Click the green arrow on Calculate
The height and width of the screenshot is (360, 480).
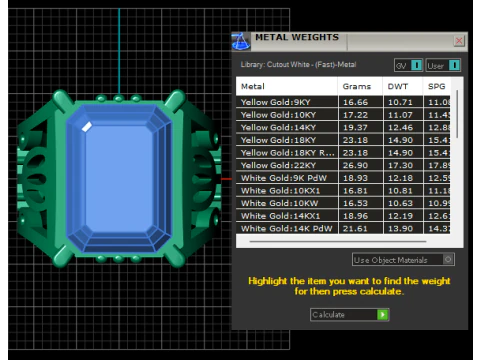click(x=383, y=315)
